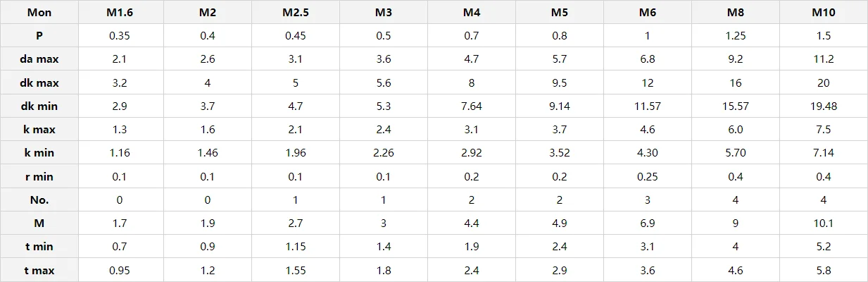Click the 9.14 value under M5
Image resolution: width=868 pixels, height=282 pixels.
[x=560, y=106]
